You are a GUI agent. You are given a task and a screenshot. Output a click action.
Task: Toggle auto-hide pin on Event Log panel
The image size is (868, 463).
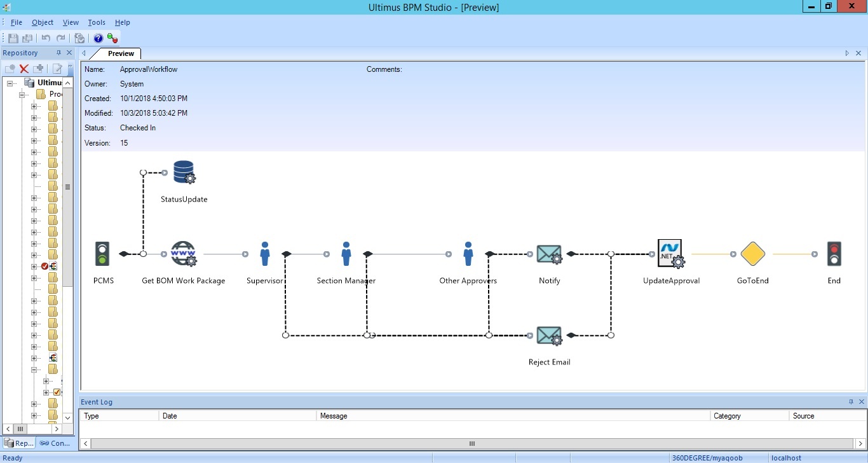[851, 402]
